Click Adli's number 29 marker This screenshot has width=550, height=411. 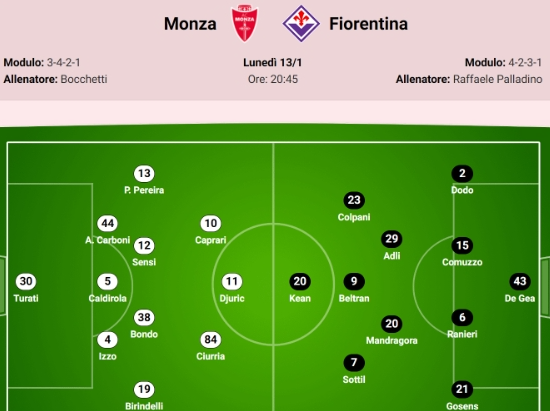391,239
